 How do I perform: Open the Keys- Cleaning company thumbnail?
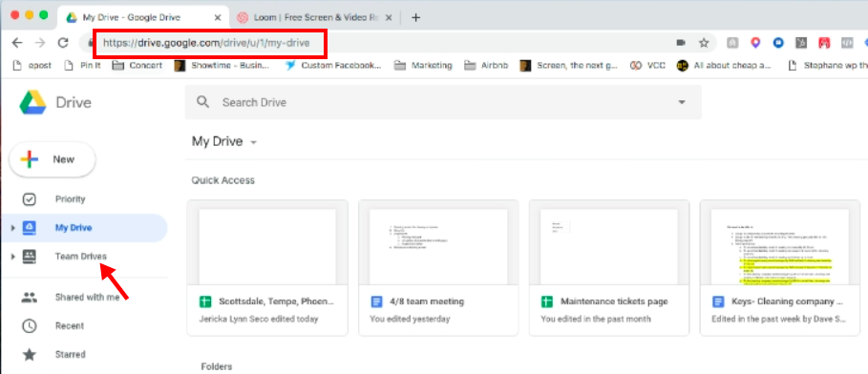point(780,246)
